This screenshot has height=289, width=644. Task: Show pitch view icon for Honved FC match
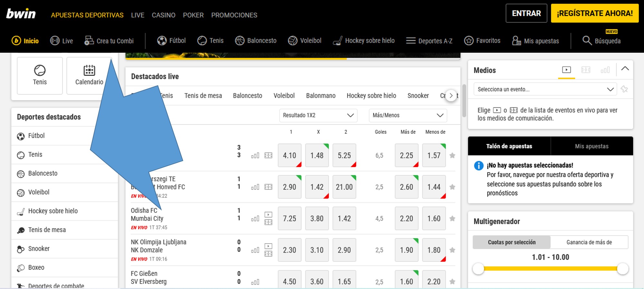(269, 187)
